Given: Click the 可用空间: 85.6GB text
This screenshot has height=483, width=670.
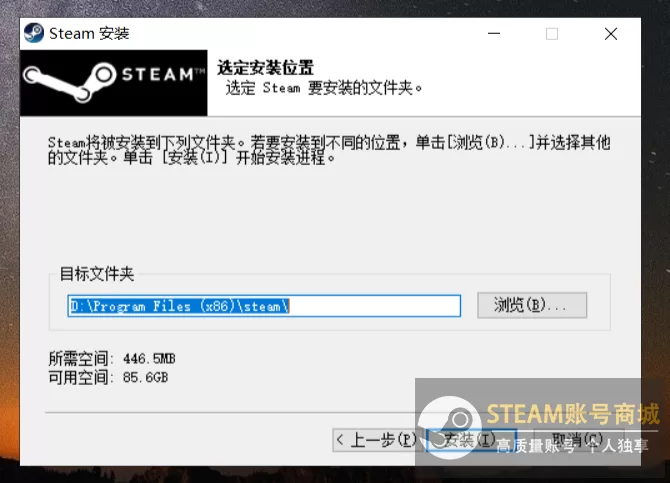Looking at the screenshot, I should click(x=108, y=377).
